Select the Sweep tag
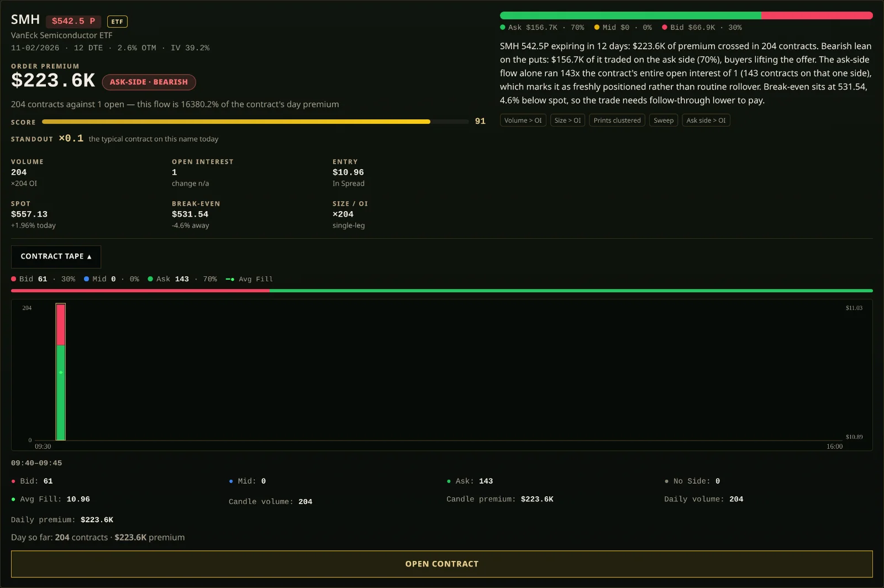 coord(664,120)
